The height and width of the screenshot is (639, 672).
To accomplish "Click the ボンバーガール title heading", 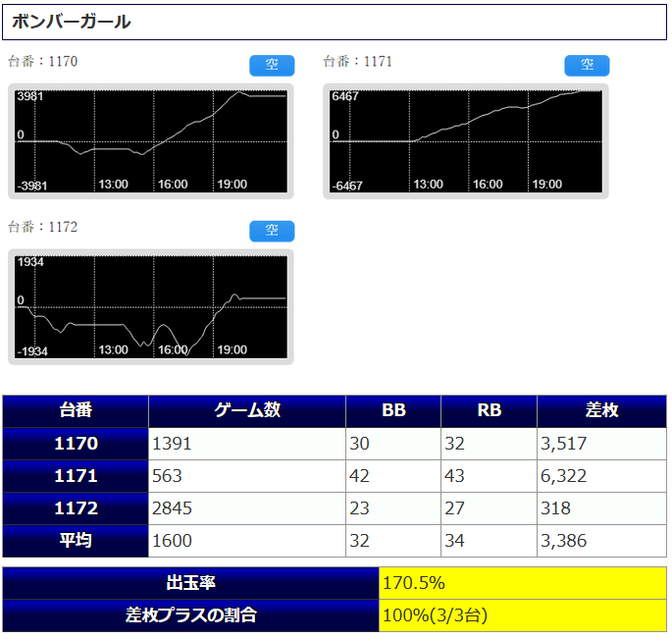I will pyautogui.click(x=71, y=22).
